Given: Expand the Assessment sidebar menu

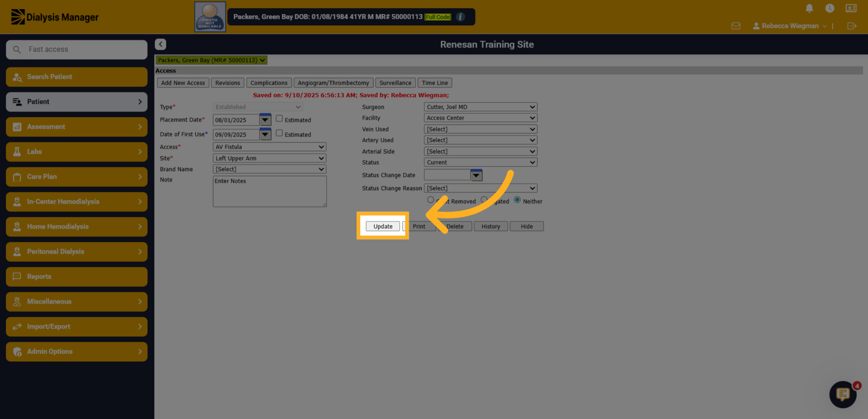Looking at the screenshot, I should [x=77, y=127].
